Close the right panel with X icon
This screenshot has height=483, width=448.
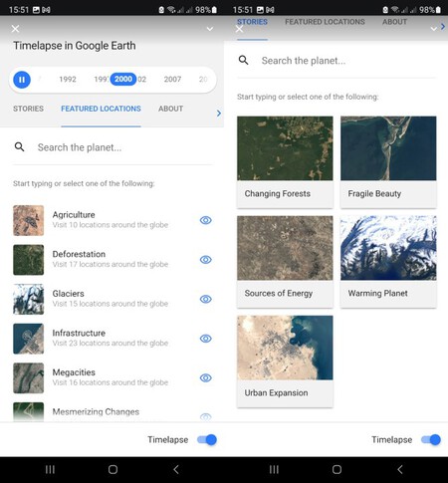pyautogui.click(x=239, y=29)
